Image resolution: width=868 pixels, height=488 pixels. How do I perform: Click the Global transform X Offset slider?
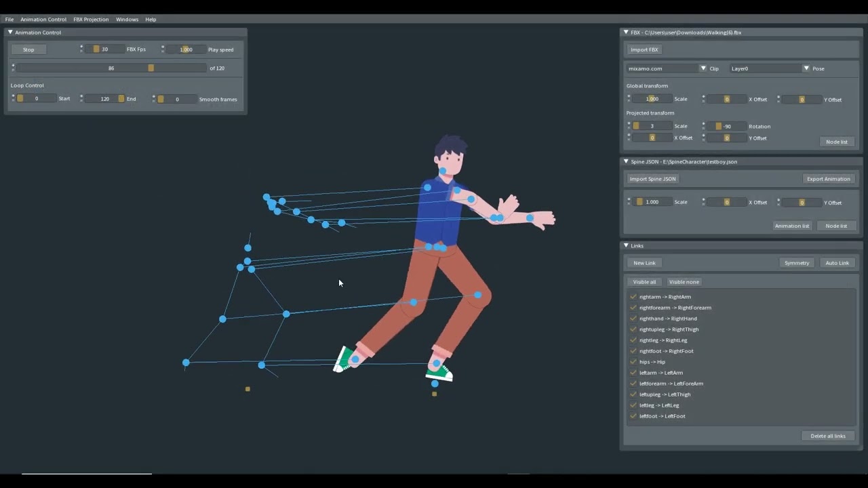726,99
